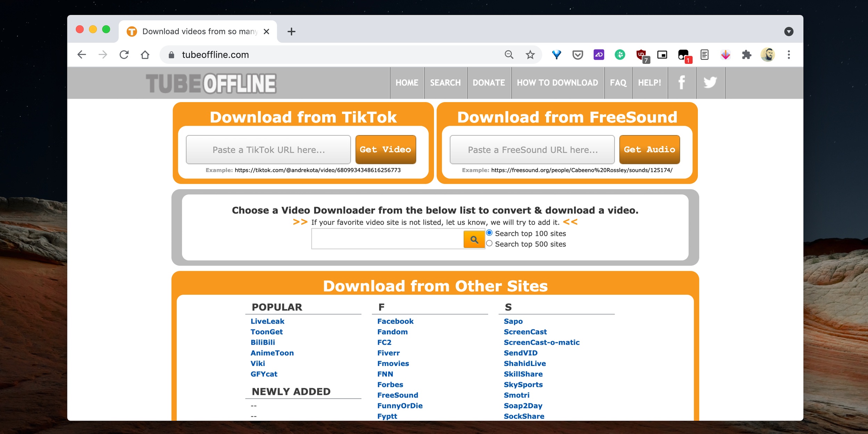Click the purple 4D extension icon
Viewport: 868px width, 434px height.
(599, 55)
